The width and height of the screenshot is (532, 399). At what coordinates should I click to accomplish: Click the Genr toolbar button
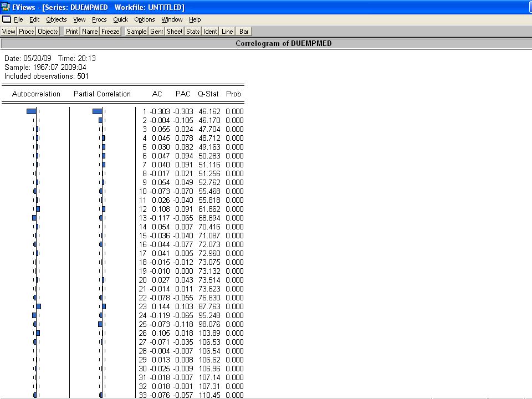(x=156, y=32)
